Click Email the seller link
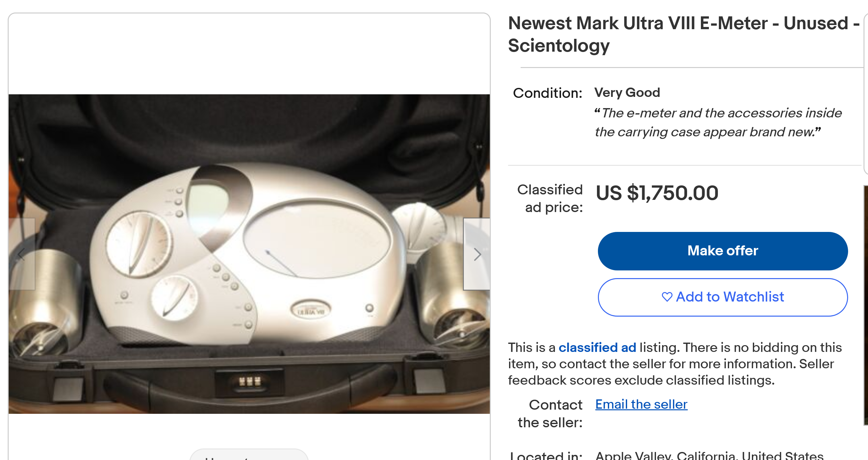The width and height of the screenshot is (868, 460). point(641,404)
